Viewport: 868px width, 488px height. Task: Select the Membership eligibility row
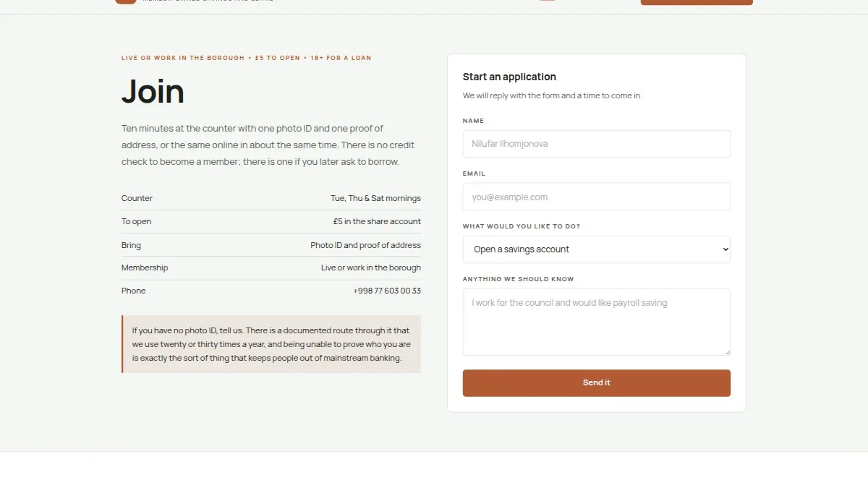tap(271, 267)
